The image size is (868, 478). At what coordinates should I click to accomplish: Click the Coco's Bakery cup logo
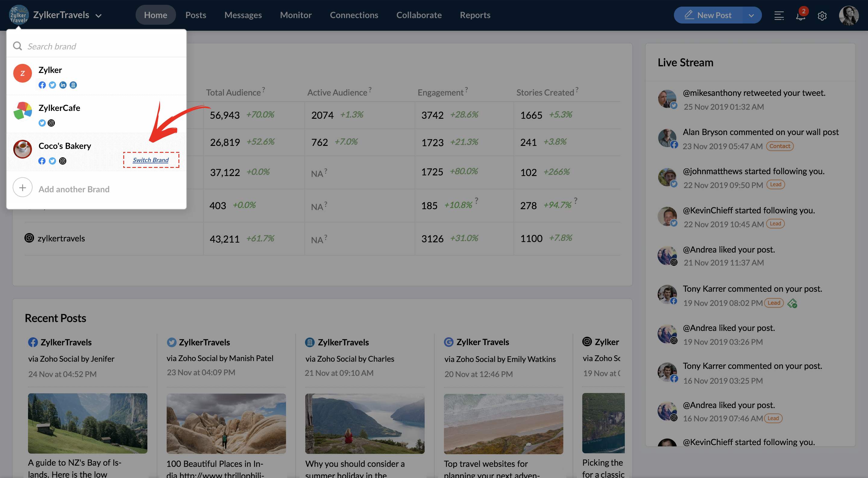point(23,149)
